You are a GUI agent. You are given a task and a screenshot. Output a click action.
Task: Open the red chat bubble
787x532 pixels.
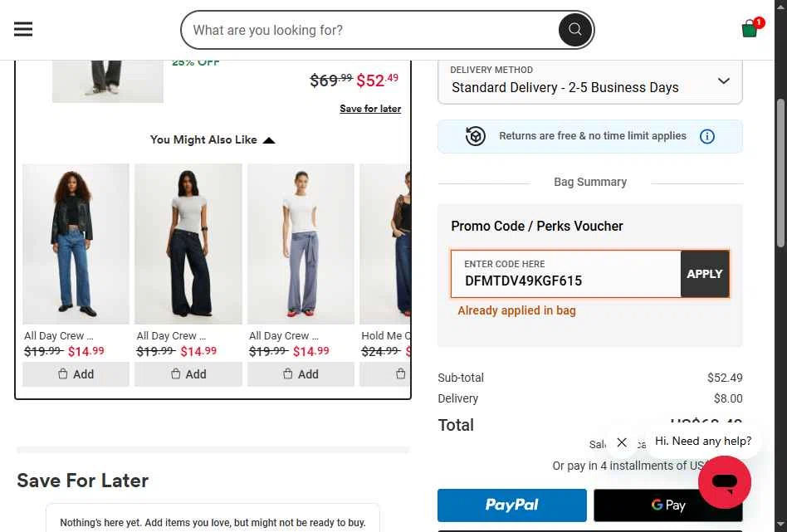pos(724,482)
